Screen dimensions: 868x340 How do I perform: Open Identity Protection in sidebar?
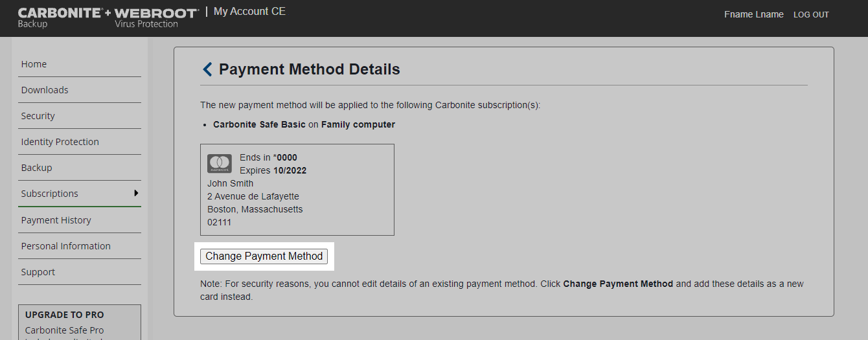click(x=80, y=142)
